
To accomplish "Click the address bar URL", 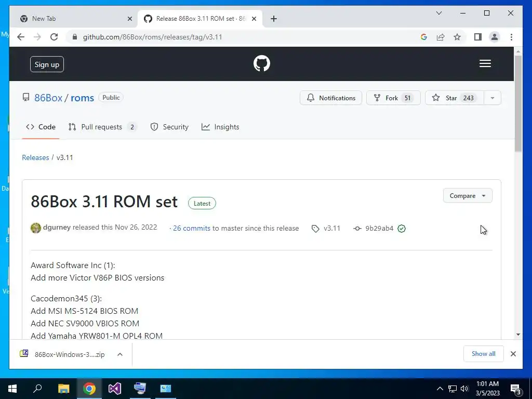I will pyautogui.click(x=152, y=37).
